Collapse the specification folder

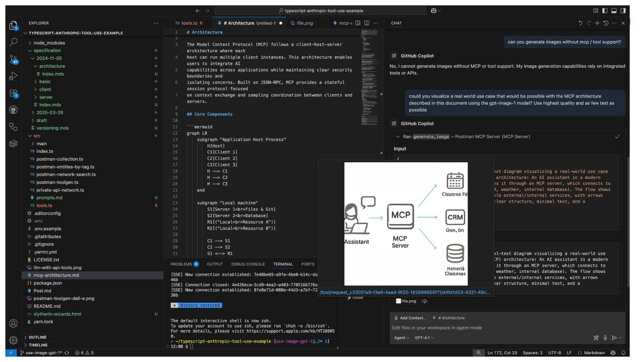[47, 51]
